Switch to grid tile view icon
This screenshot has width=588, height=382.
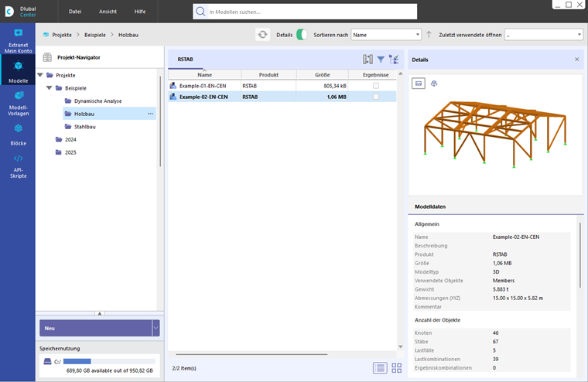pyautogui.click(x=396, y=368)
